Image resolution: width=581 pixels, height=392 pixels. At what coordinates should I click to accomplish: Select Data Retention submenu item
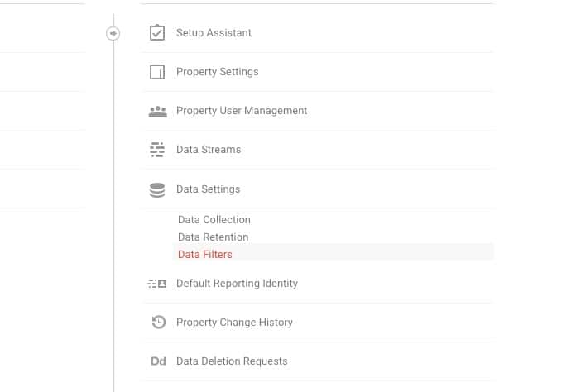coord(213,237)
